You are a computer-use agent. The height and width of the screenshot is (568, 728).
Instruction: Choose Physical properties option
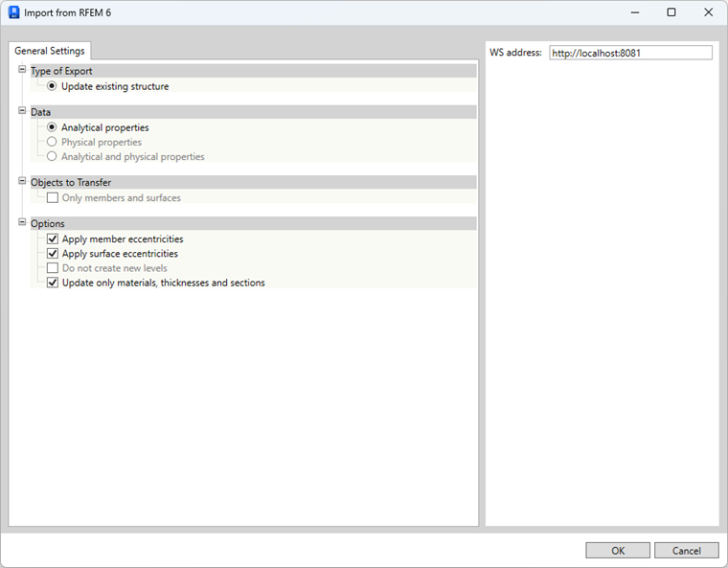coord(52,142)
